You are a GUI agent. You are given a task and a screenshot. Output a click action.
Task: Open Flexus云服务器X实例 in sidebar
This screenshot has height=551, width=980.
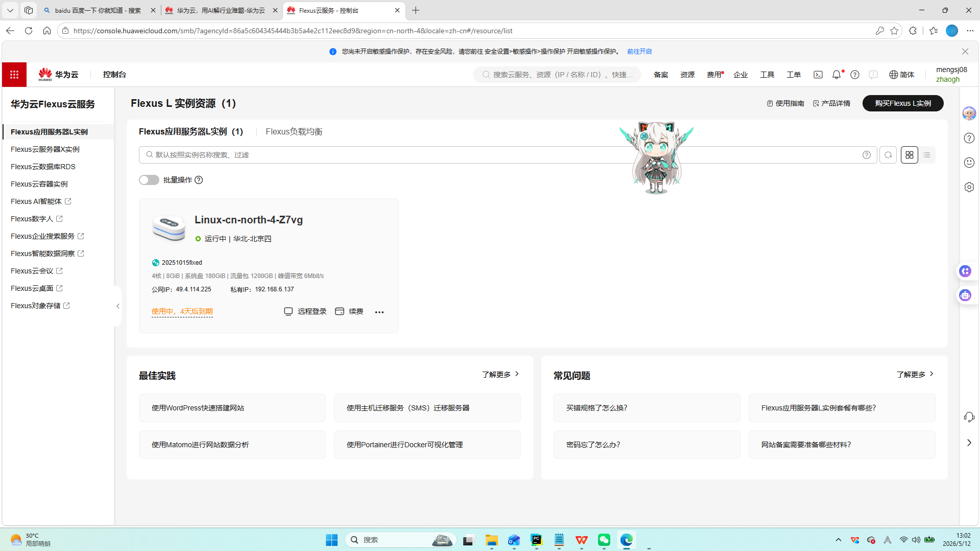pos(45,149)
